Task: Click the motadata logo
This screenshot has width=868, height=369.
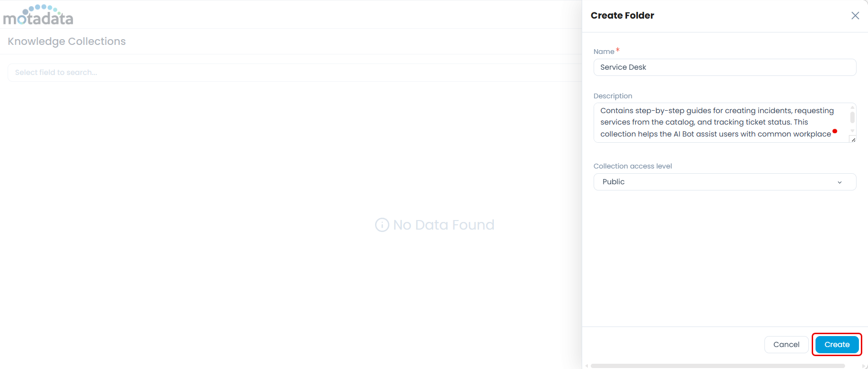Action: point(38,15)
